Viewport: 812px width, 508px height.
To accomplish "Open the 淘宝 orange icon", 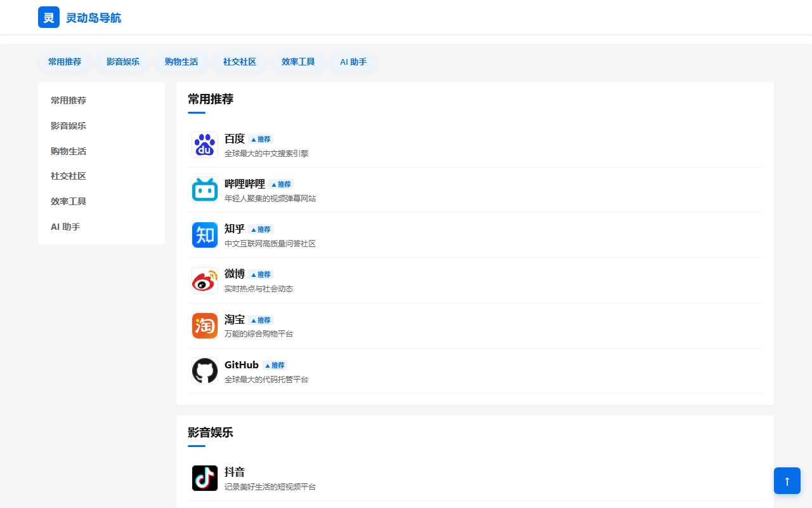I will pos(205,326).
